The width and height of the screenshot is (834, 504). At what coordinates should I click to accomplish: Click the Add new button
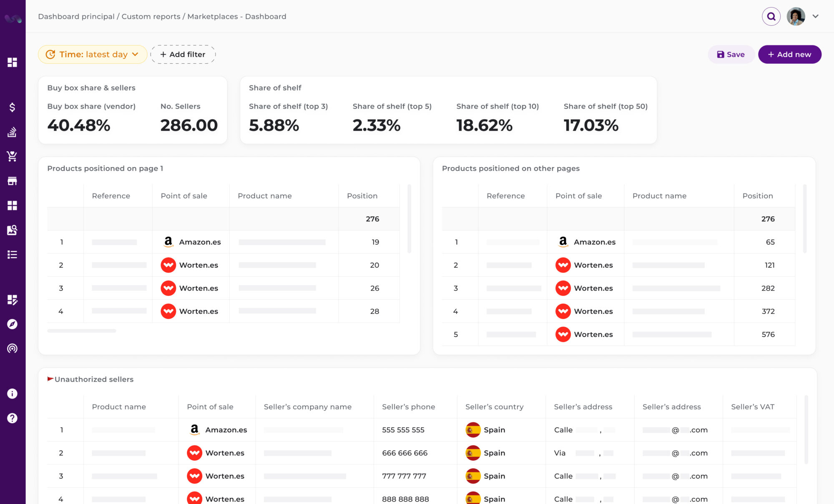coord(789,54)
